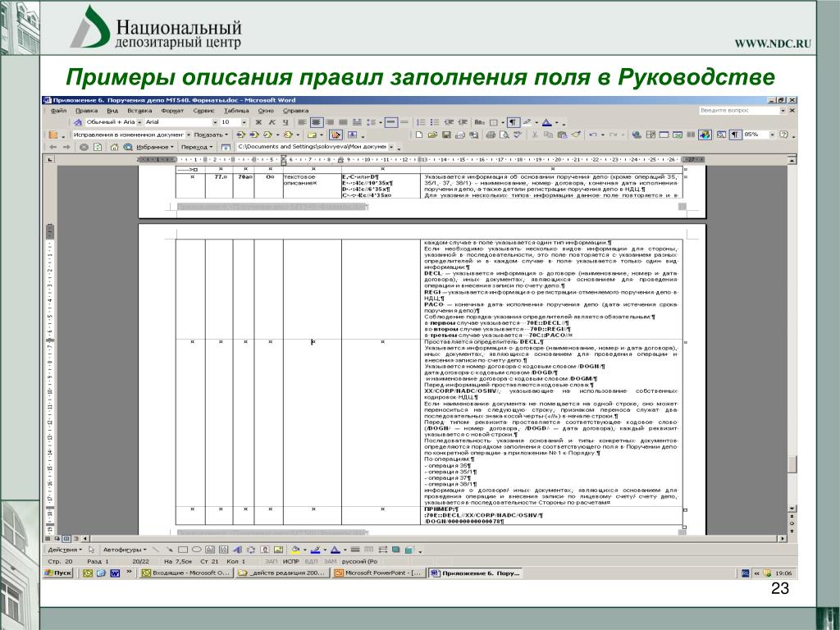The height and width of the screenshot is (630, 840).
Task: Copy selection to clipboard
Action: tap(548, 135)
